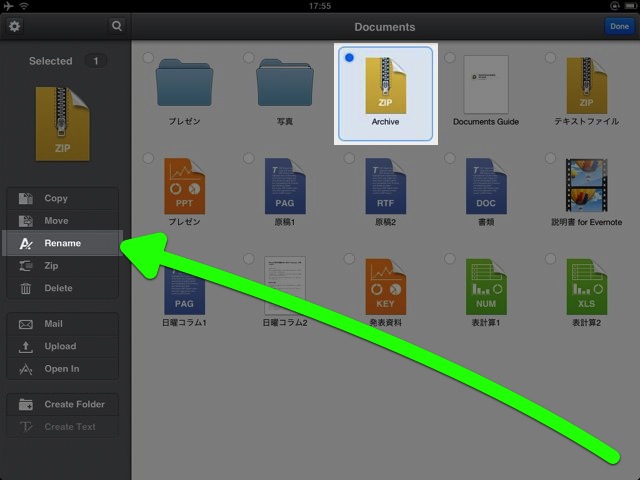The height and width of the screenshot is (480, 640).
Task: Tap the 原稿2 RTF file icon
Action: (386, 186)
